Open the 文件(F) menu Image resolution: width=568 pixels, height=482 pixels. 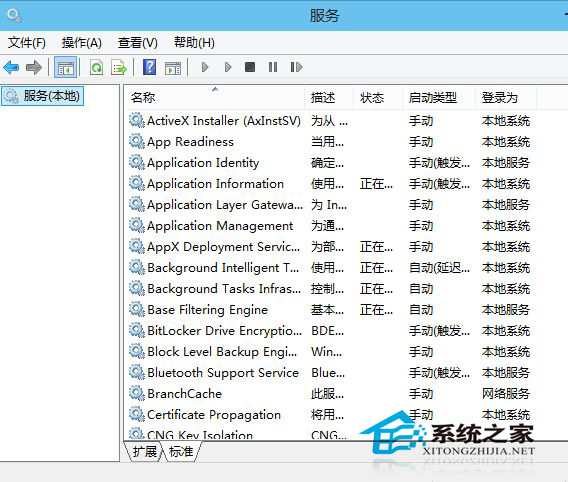click(27, 43)
